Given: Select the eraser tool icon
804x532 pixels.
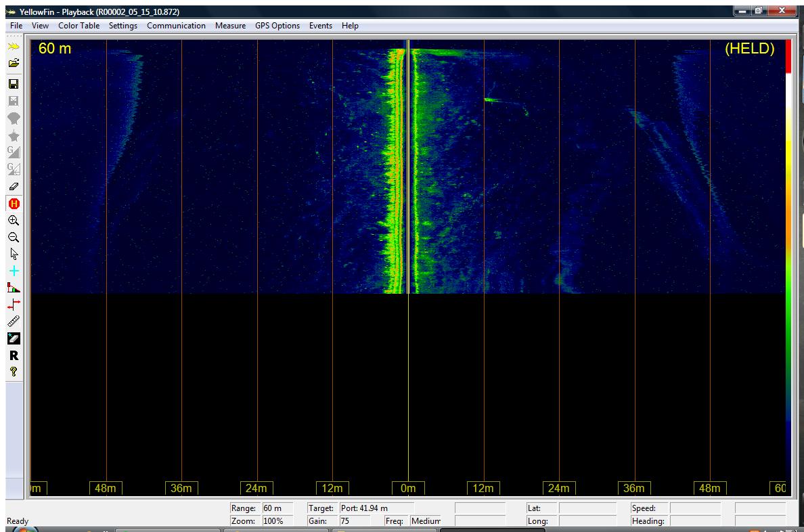Looking at the screenshot, I should pyautogui.click(x=13, y=186).
